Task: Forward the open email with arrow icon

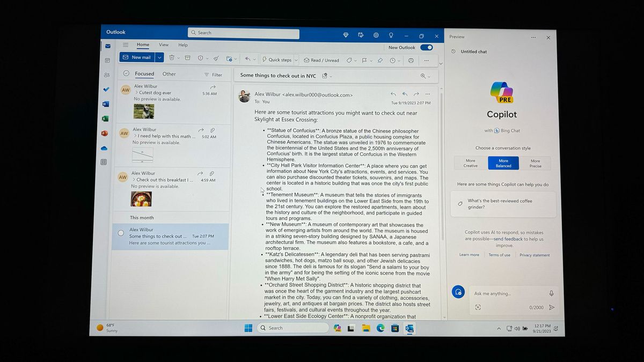Action: [x=416, y=94]
